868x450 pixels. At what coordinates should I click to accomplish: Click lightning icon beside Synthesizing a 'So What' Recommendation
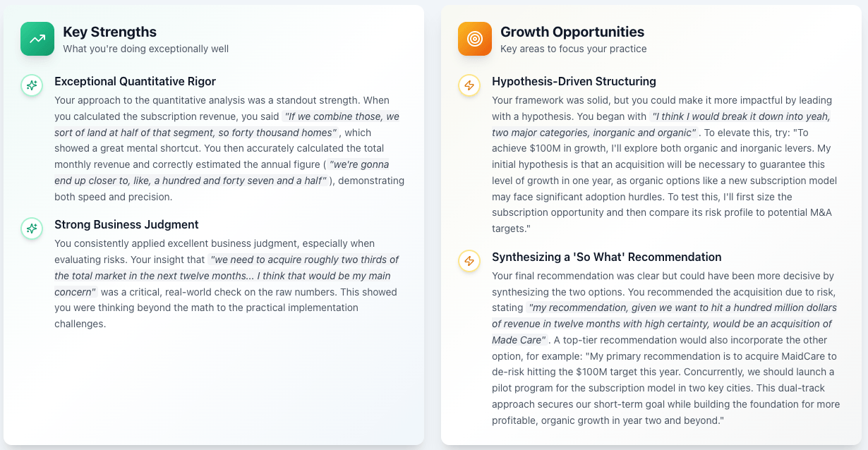[469, 261]
